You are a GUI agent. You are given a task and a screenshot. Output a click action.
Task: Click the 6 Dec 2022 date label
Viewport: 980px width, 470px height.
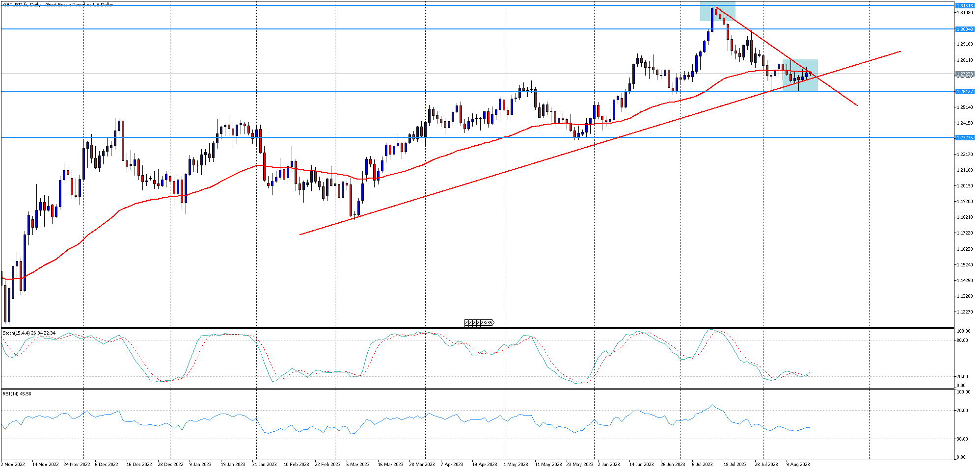click(107, 465)
